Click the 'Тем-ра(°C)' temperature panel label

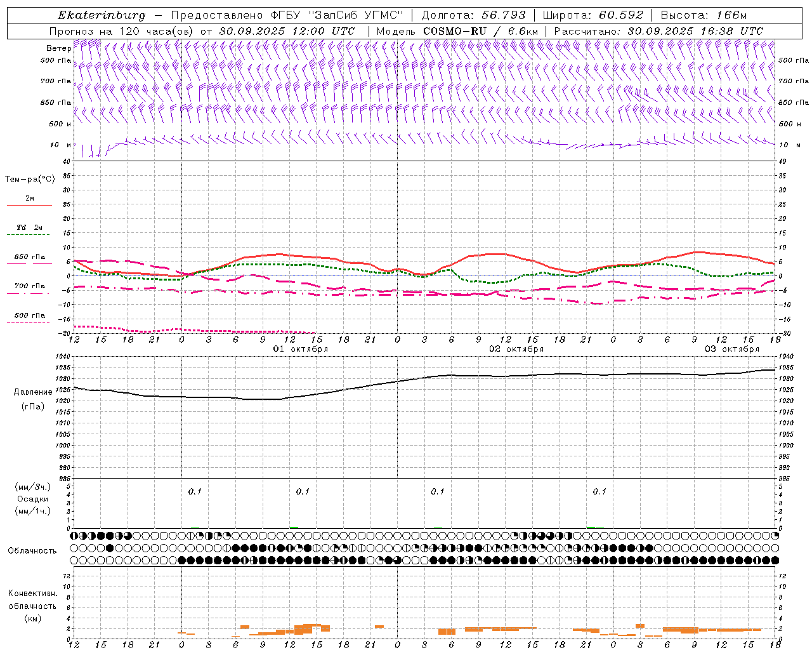[30, 180]
